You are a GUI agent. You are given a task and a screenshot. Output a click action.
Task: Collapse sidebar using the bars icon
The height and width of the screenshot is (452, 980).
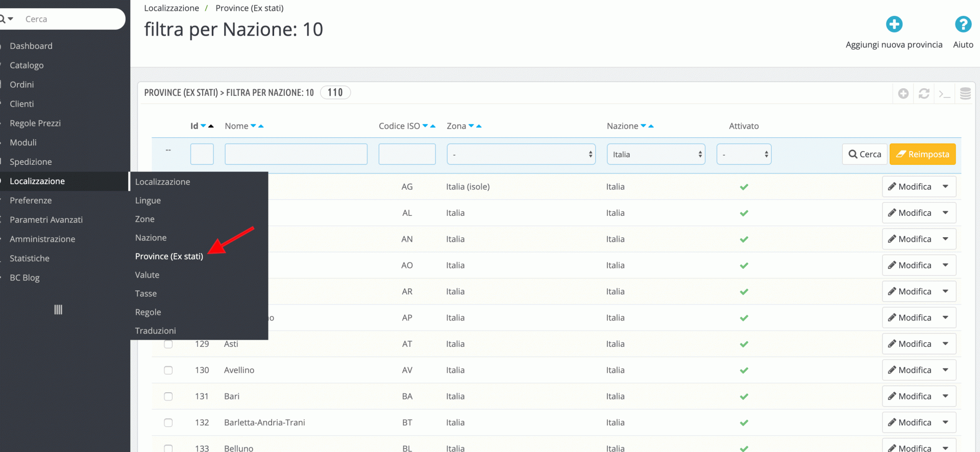coord(58,310)
